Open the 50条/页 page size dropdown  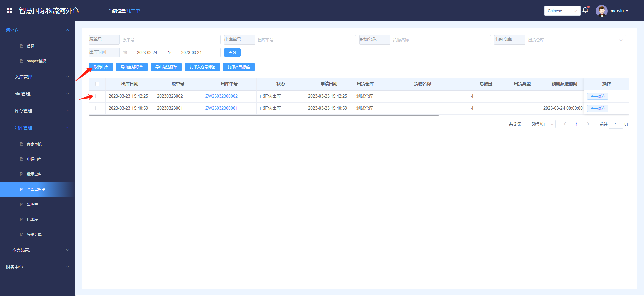540,124
